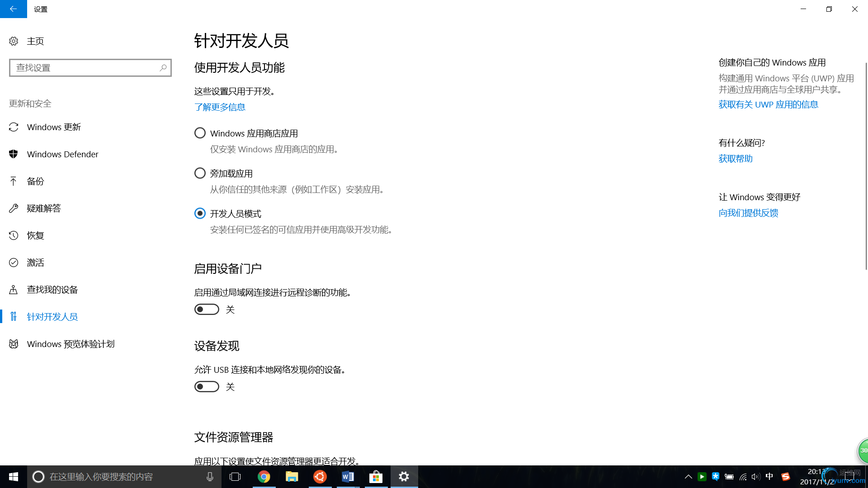This screenshot has width=868, height=488.
Task: Click the 了解更多信息 link
Action: (220, 107)
